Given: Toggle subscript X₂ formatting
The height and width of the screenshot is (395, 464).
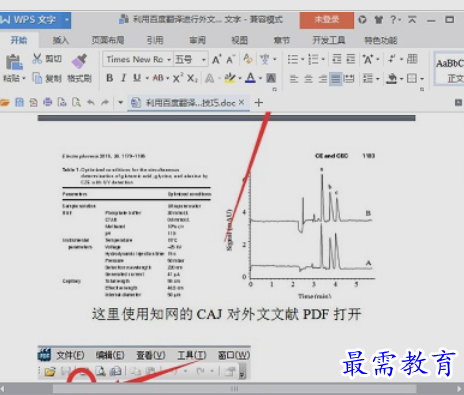Looking at the screenshot, I should (x=192, y=79).
